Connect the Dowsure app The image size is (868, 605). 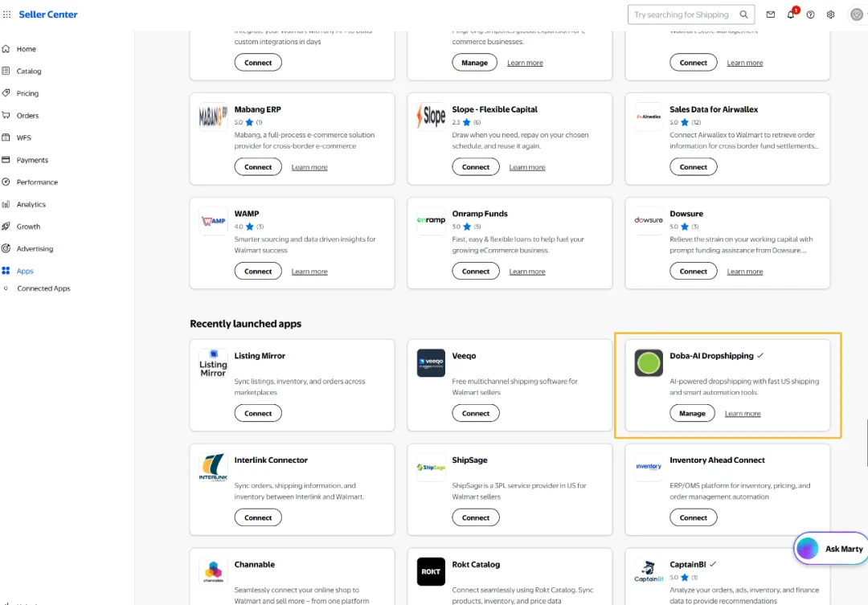(x=693, y=272)
